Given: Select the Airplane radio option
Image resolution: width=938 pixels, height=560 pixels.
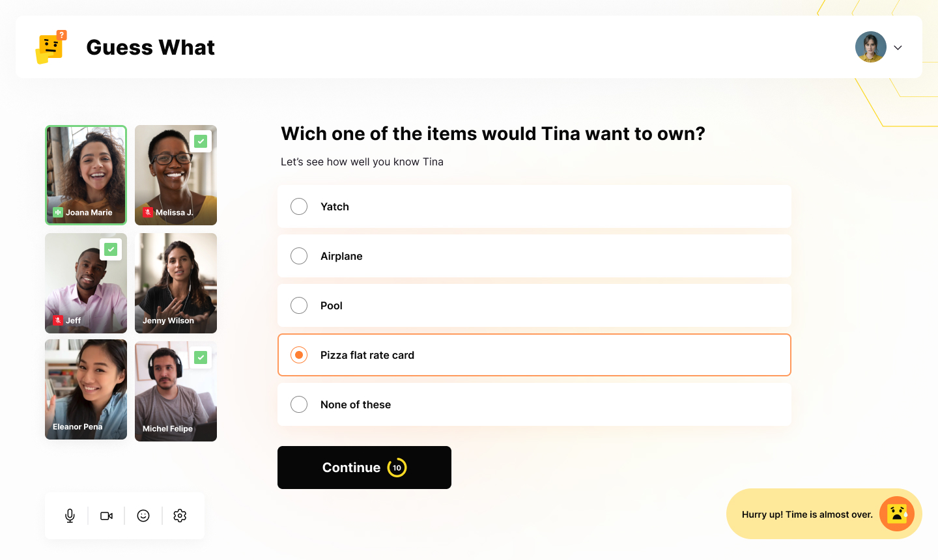Looking at the screenshot, I should point(299,256).
